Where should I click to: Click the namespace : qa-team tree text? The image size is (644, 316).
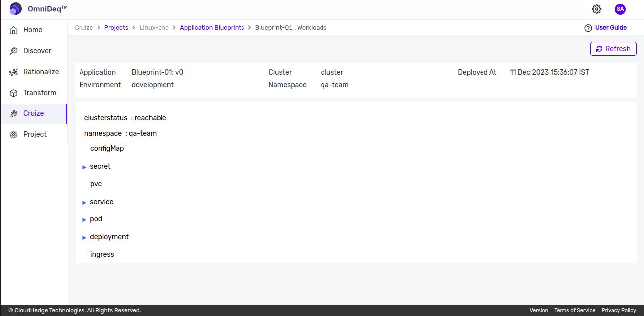pyautogui.click(x=121, y=133)
